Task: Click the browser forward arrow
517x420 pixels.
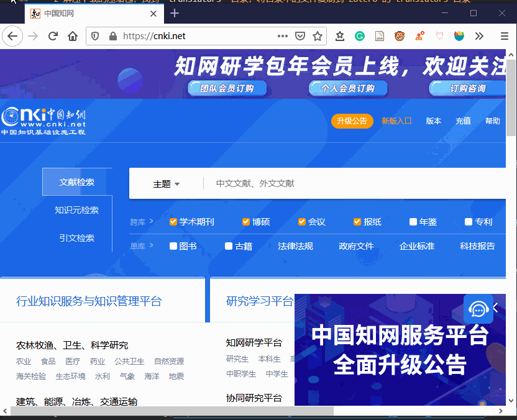Action: click(33, 36)
